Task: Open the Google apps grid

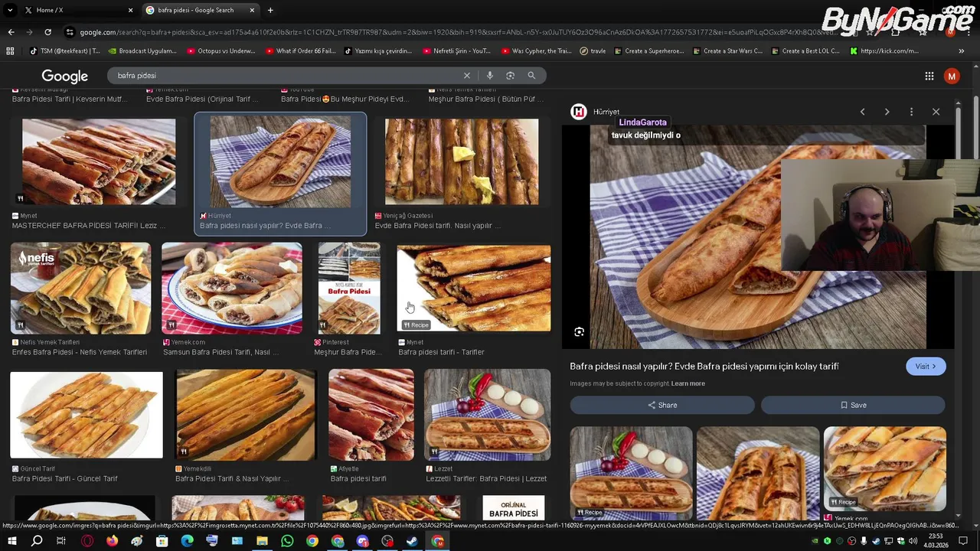Action: pyautogui.click(x=929, y=76)
